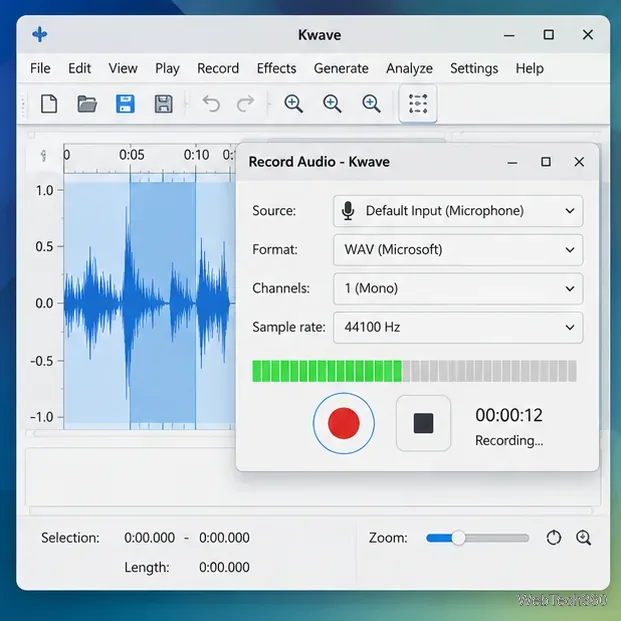
Task: Open the Effects menu
Action: [276, 68]
